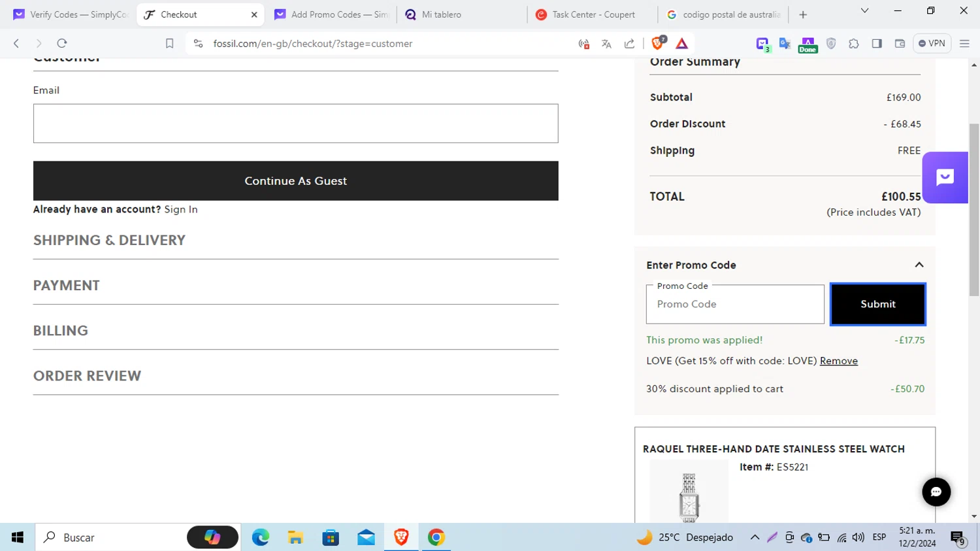Open the extension marked Done
980x551 pixels.
click(808, 44)
